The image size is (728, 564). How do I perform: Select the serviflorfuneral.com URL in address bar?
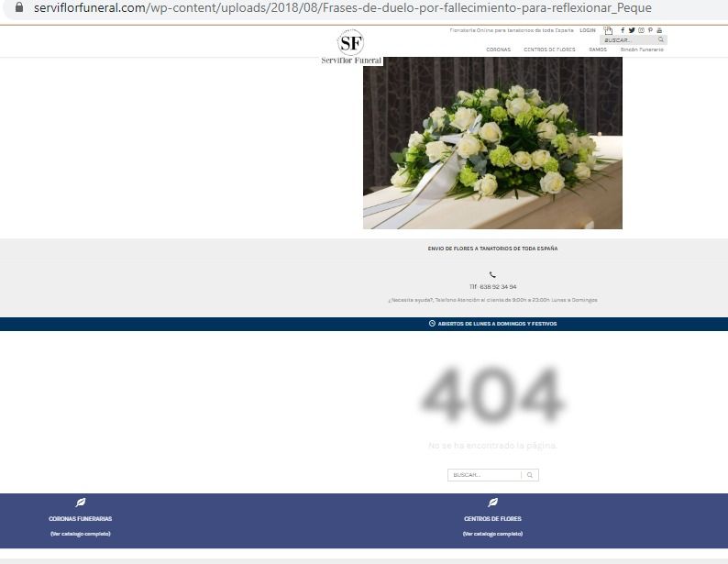tap(343, 8)
